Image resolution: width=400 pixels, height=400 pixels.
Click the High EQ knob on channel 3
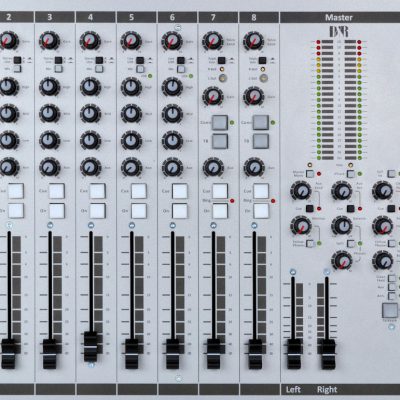pyautogui.click(x=49, y=87)
